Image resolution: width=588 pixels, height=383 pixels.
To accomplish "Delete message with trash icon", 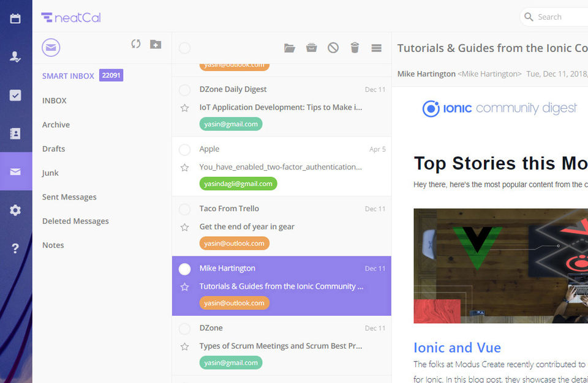I will coord(355,48).
